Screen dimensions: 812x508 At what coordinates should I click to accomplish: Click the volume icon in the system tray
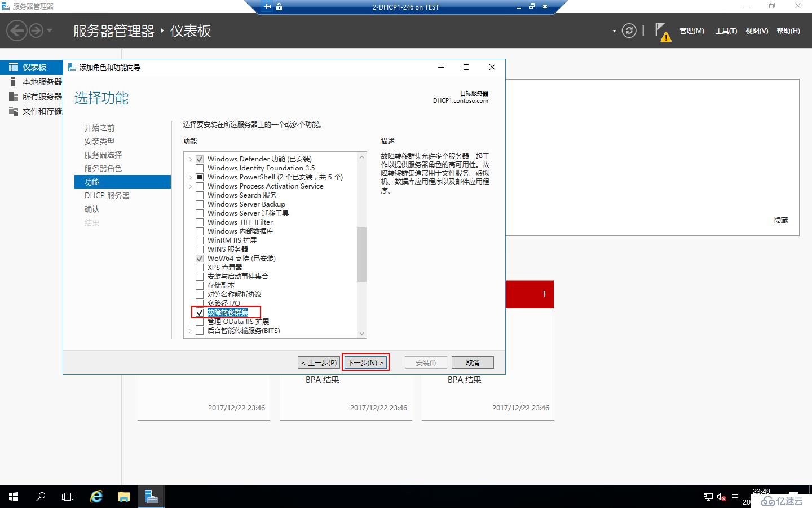click(x=721, y=497)
